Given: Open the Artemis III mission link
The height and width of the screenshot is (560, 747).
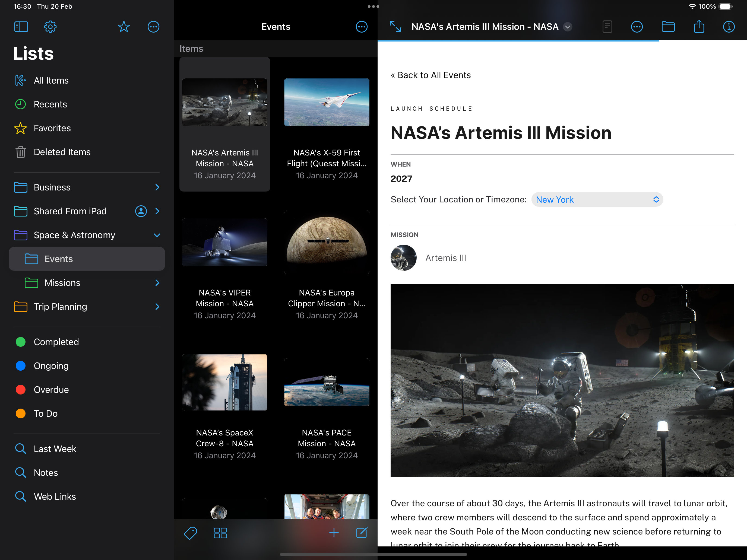Looking at the screenshot, I should (445, 258).
